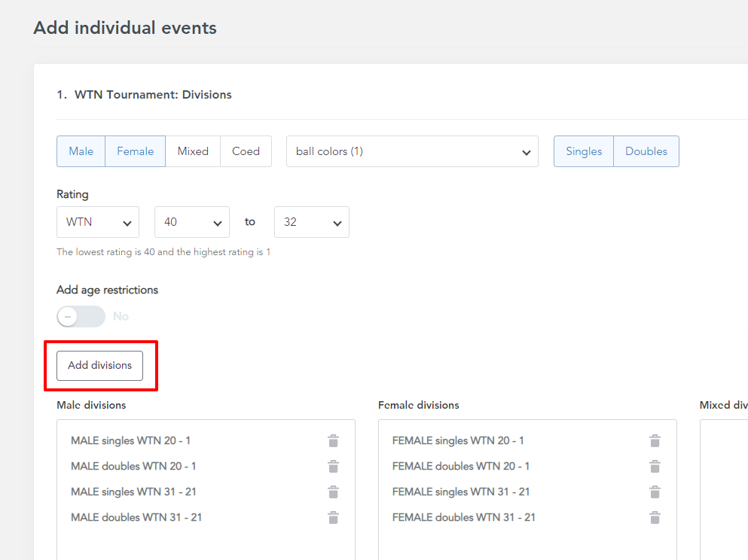
Task: Delete FEMALE singles WTN 31 - 21 division
Action: point(655,492)
